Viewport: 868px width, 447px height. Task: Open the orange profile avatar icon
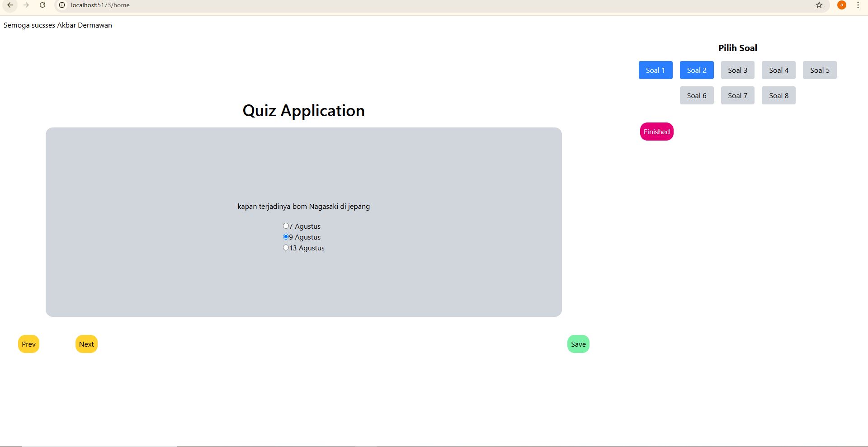point(841,5)
